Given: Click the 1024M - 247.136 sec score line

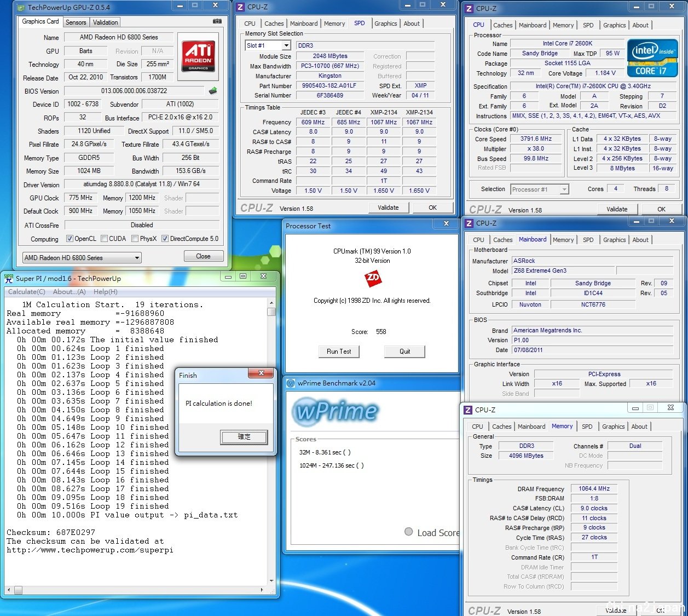Looking at the screenshot, I should [x=332, y=465].
